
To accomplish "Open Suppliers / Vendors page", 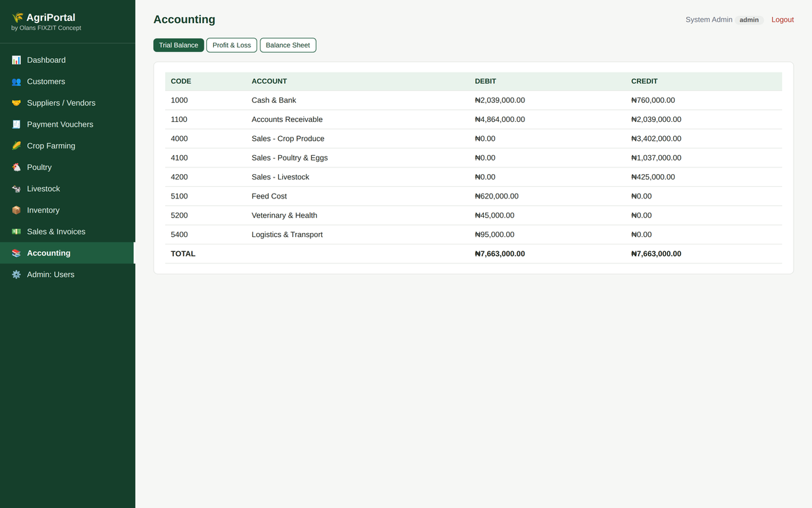I will [x=68, y=103].
